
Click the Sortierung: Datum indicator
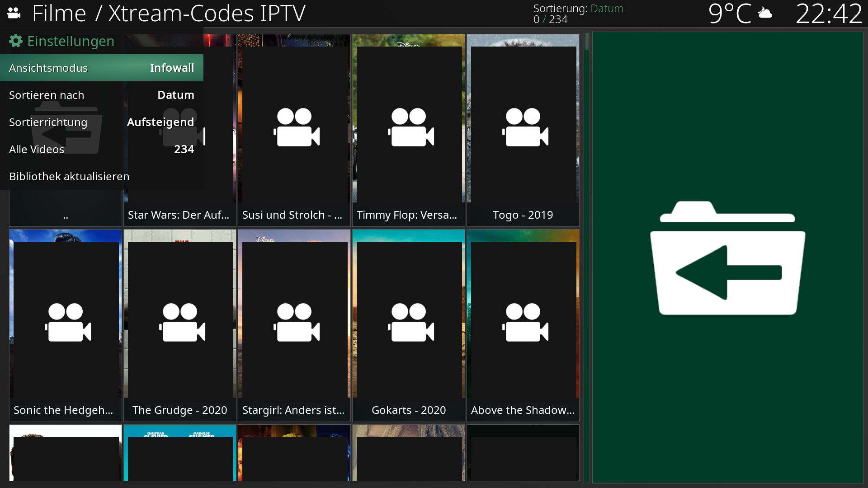tap(578, 9)
